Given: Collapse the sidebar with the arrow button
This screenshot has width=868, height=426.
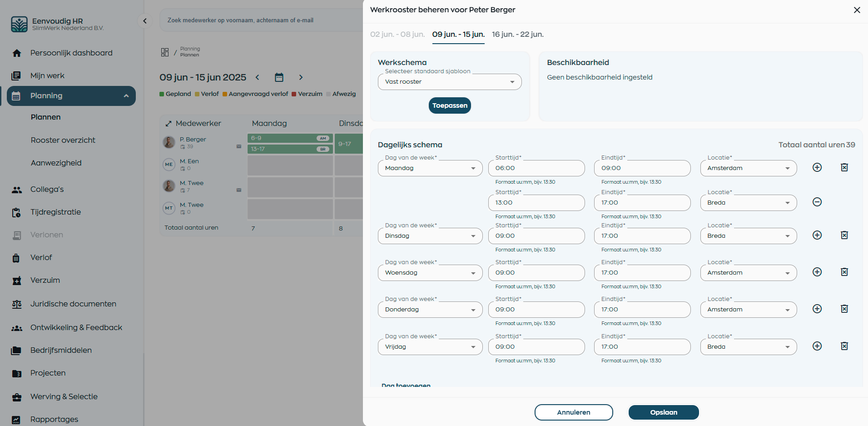Looking at the screenshot, I should pos(145,20).
